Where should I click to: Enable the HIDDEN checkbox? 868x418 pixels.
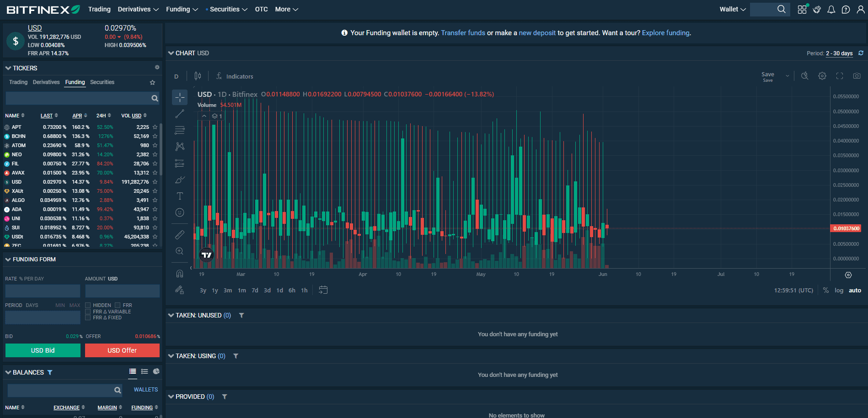click(88, 305)
